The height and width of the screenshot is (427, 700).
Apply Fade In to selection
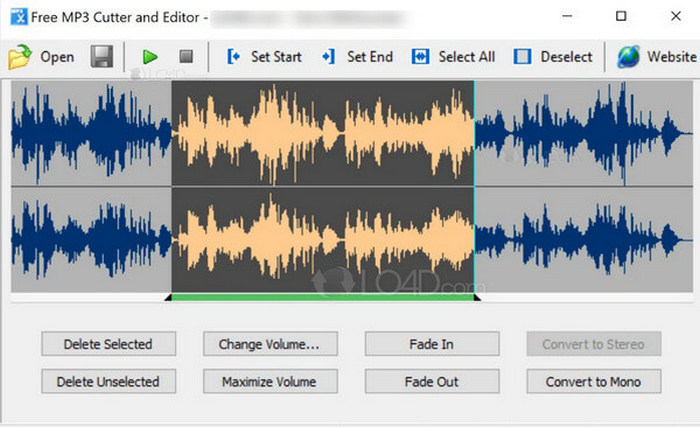432,344
